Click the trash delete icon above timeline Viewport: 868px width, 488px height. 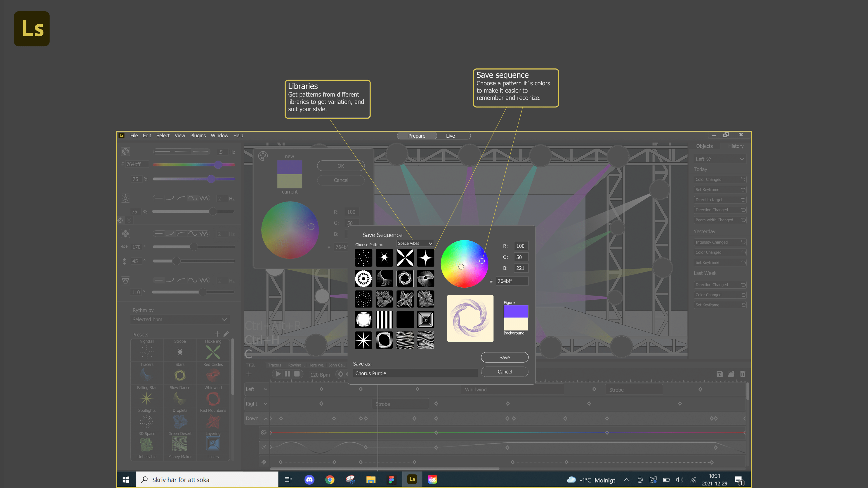click(742, 374)
